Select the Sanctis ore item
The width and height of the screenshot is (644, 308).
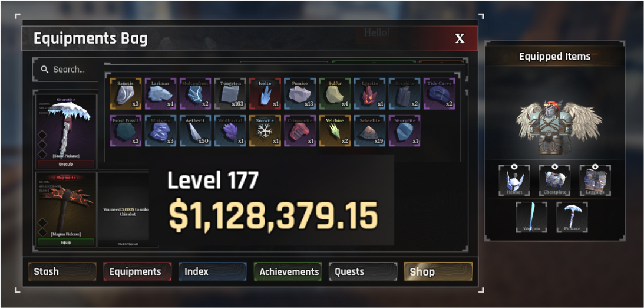pyautogui.click(x=126, y=94)
